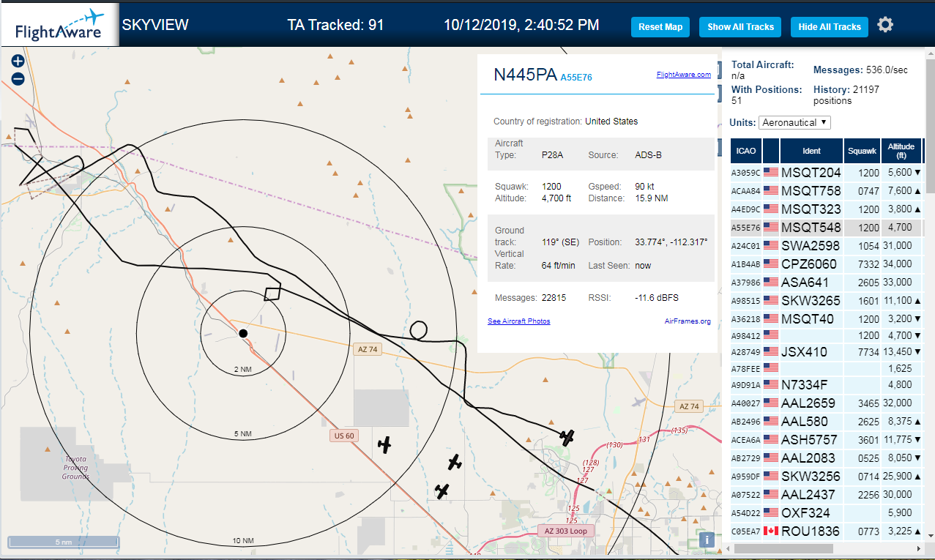This screenshot has width=935, height=560.
Task: Open the settings gear icon
Action: click(x=885, y=25)
